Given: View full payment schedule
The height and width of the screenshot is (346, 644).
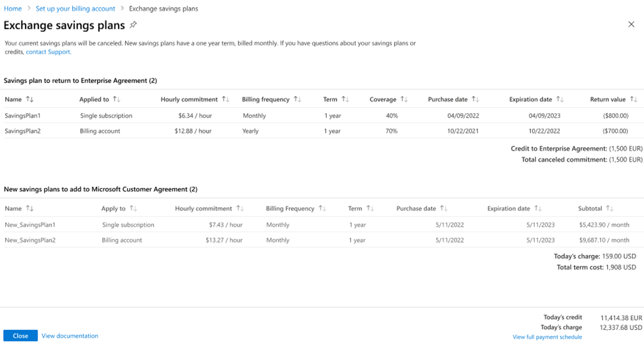Looking at the screenshot, I should (547, 337).
